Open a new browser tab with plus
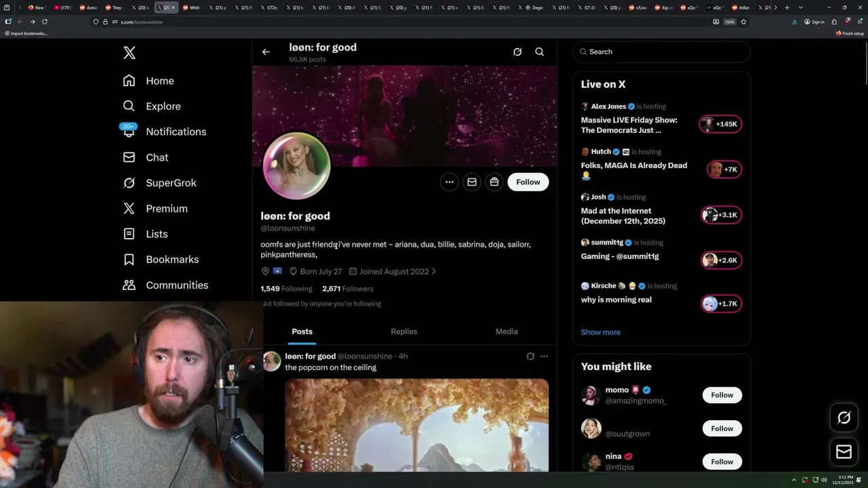The image size is (868, 488). point(787,7)
